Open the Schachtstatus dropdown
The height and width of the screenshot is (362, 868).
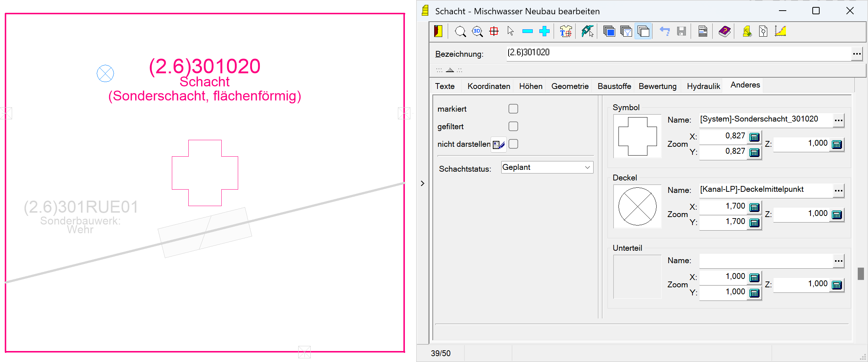tap(547, 167)
